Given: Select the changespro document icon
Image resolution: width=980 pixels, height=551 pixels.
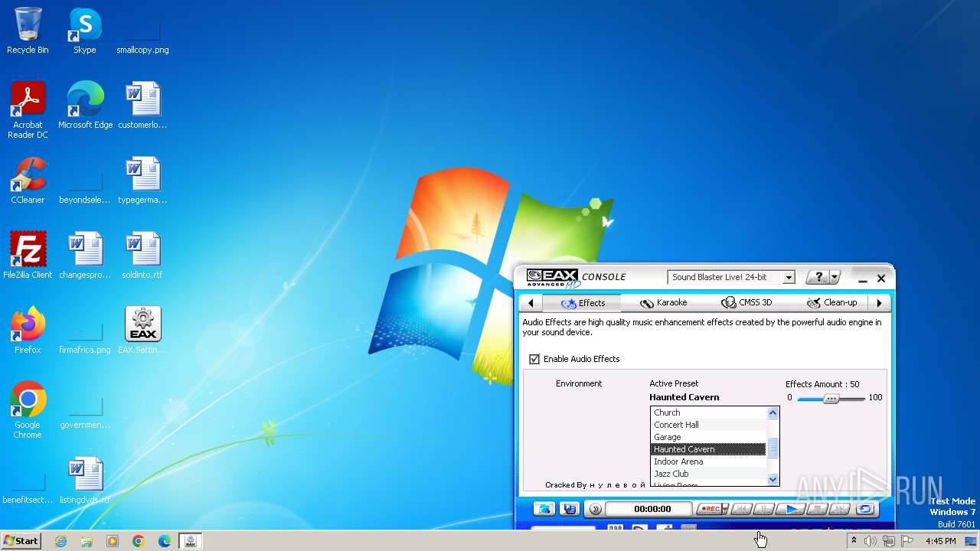Looking at the screenshot, I should (85, 256).
